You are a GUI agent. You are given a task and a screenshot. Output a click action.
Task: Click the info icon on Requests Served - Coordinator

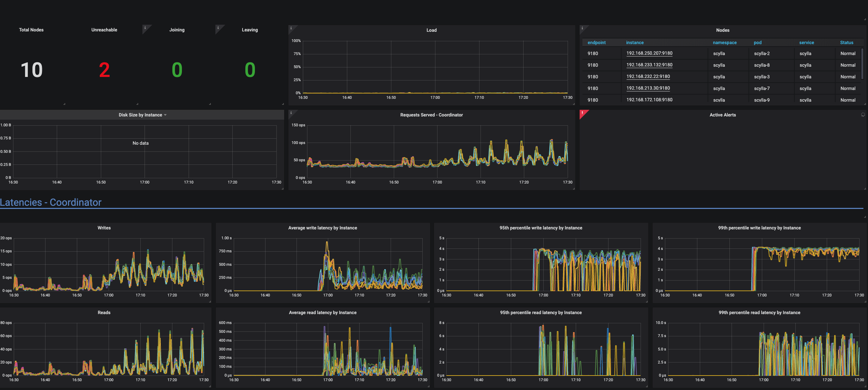(x=291, y=113)
